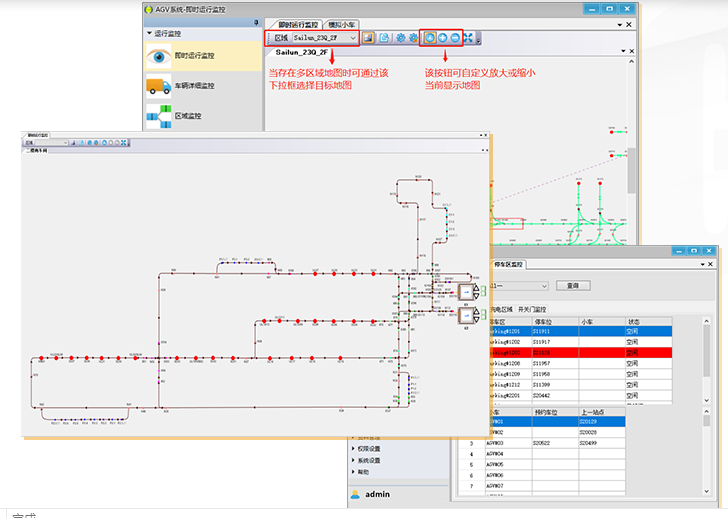Click the first gear settings toolbar icon
Viewport: 728px width, 518px height.
coord(400,38)
